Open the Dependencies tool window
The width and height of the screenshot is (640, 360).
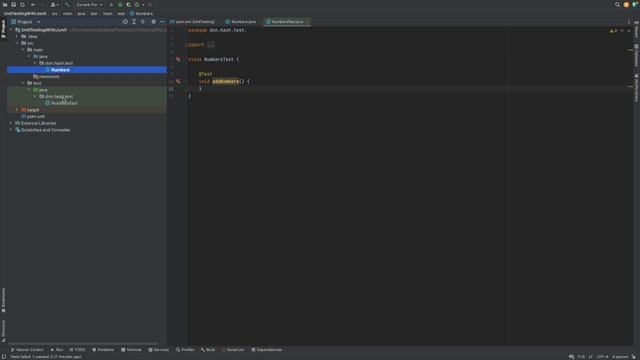click(x=267, y=350)
